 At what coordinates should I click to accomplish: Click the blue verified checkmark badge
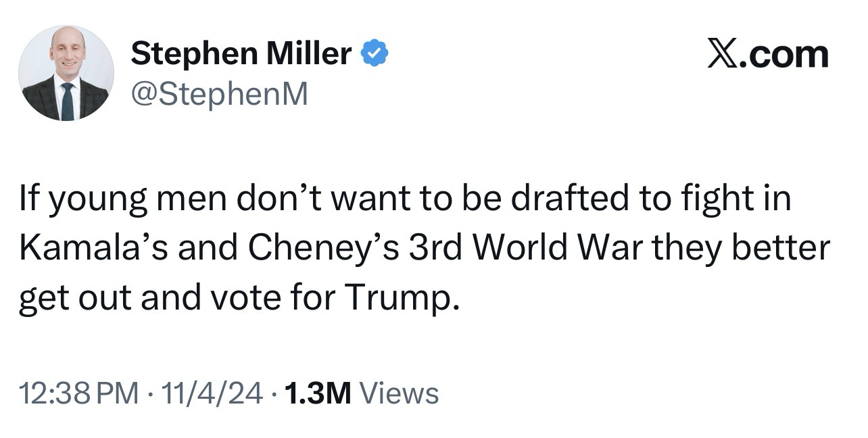point(375,54)
